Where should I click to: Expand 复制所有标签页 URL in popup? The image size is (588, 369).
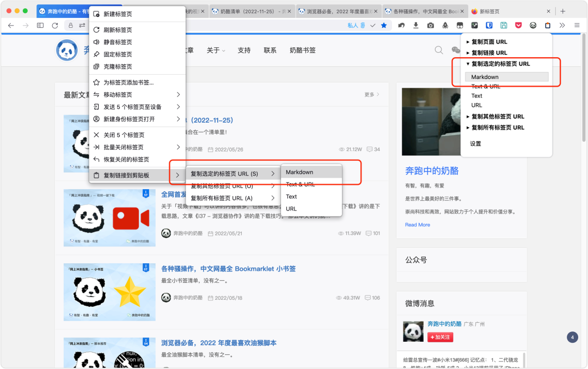coord(495,128)
